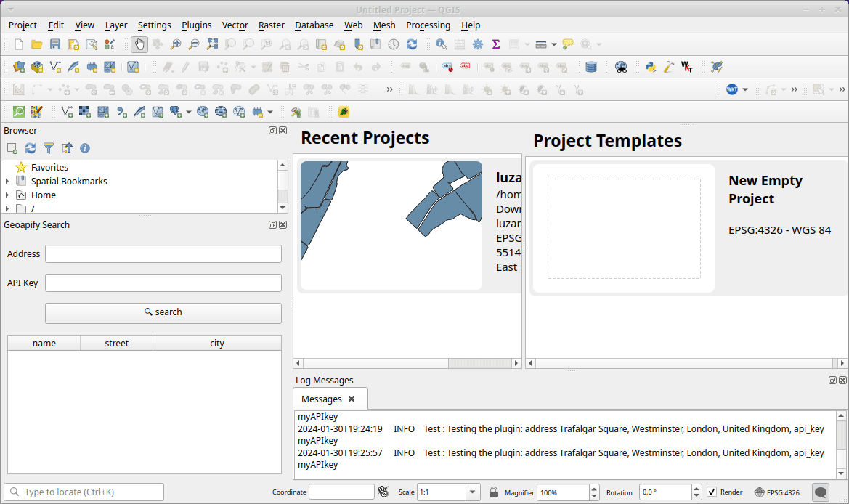849x504 pixels.
Task: Toggle the Render checkbox in status bar
Action: [x=712, y=492]
